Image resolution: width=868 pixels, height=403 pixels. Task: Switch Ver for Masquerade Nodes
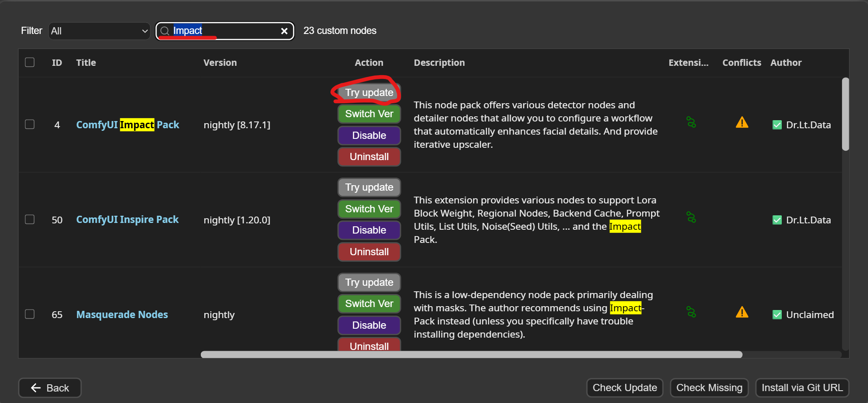(369, 304)
